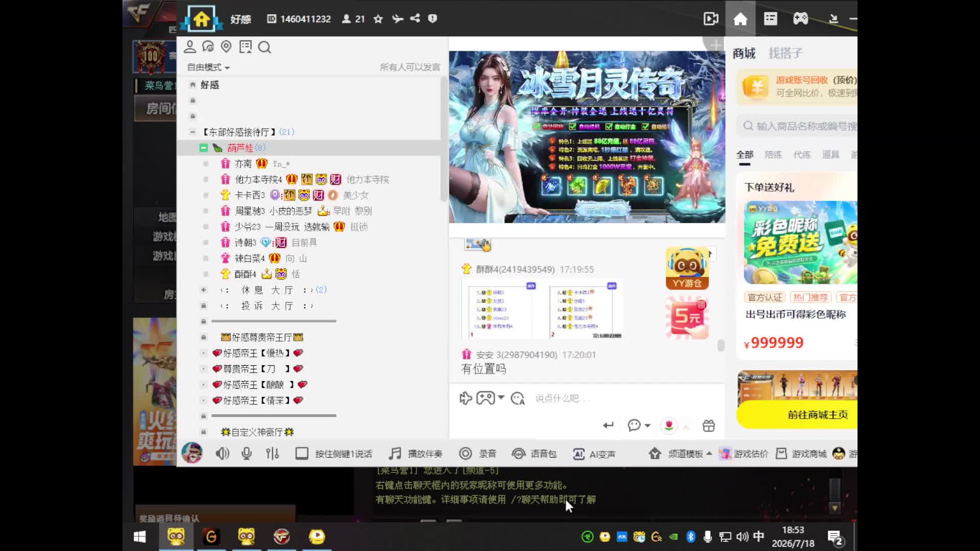Open the speech bubble dropdown in chat
The height and width of the screenshot is (551, 980).
[639, 425]
